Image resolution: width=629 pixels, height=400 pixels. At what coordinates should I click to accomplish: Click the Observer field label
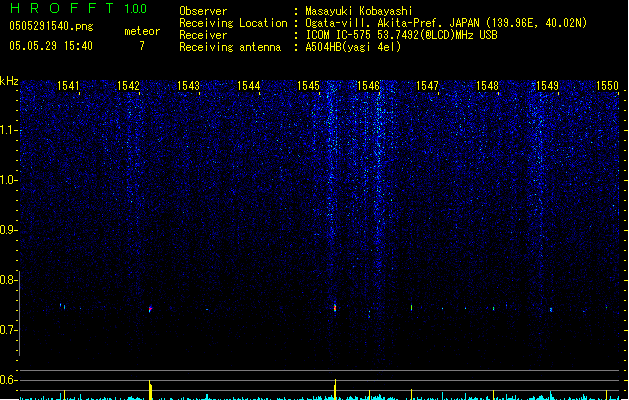[x=203, y=11]
